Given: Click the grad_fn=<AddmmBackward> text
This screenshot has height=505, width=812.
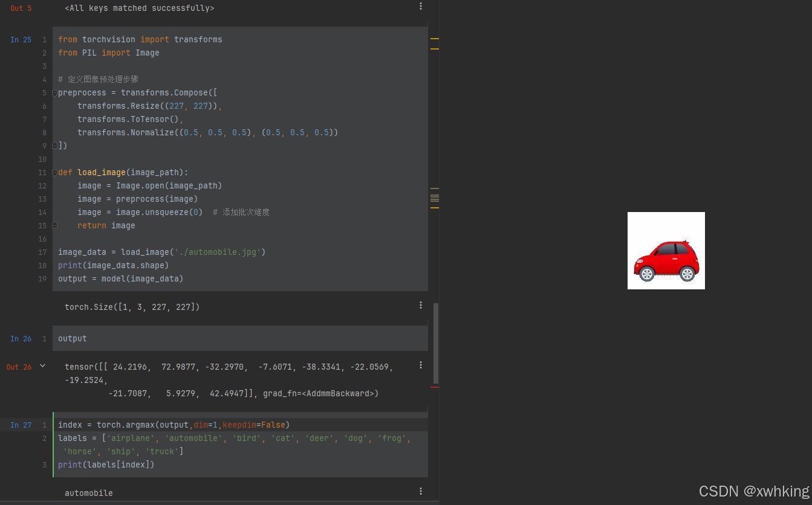Looking at the screenshot, I should click(x=321, y=393).
